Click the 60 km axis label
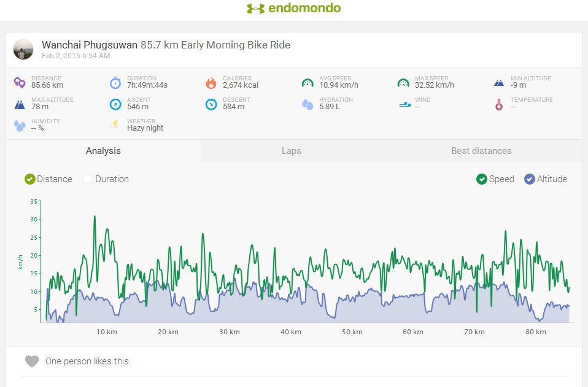The height and width of the screenshot is (387, 588). (413, 332)
